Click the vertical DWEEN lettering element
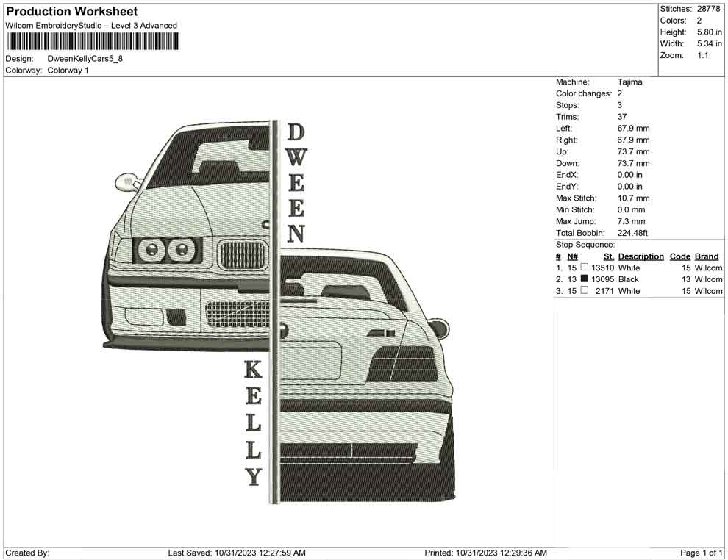This screenshot has height=560, width=728. 297,184
